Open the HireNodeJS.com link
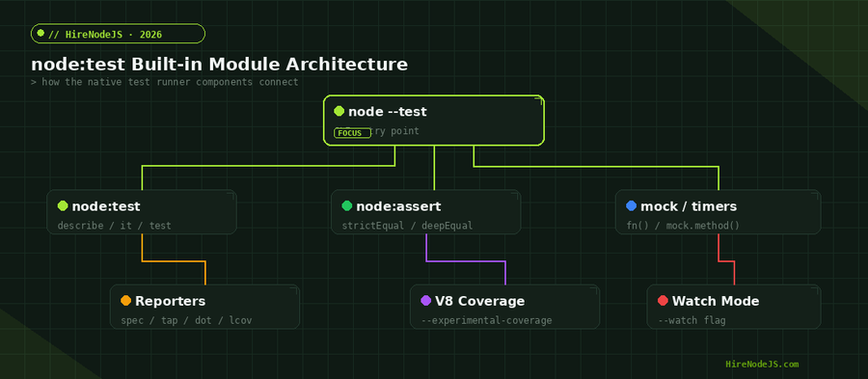868x379 pixels. (762, 365)
